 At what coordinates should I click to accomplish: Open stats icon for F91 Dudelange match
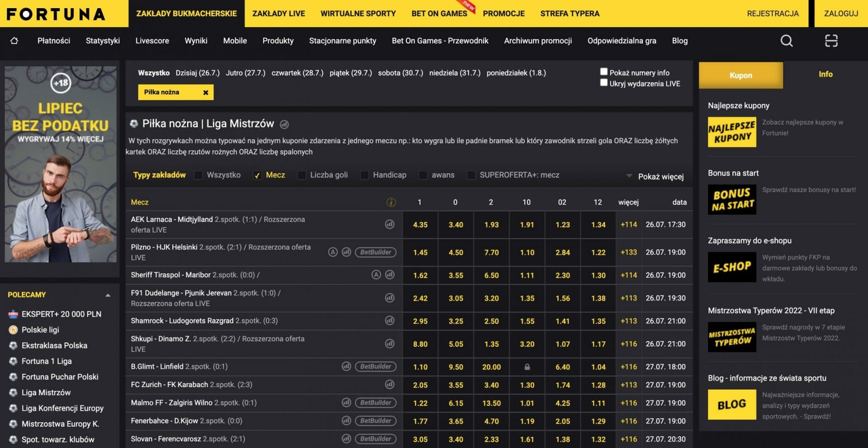[390, 298]
